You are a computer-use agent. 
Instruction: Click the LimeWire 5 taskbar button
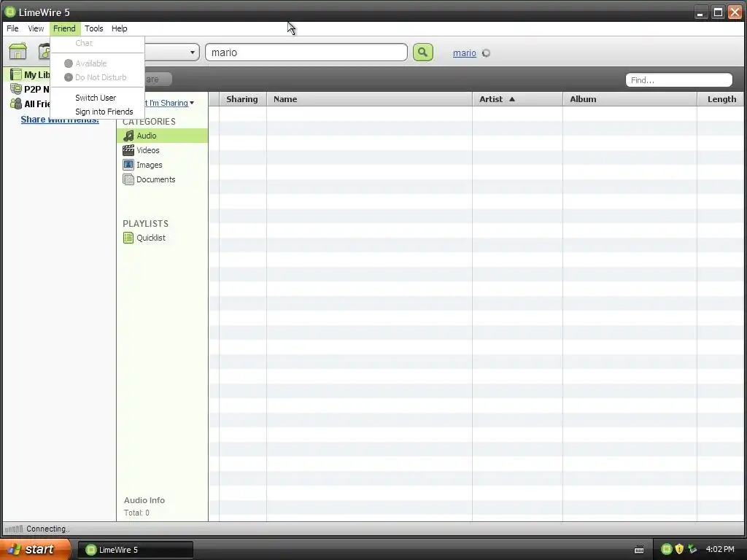(135, 550)
